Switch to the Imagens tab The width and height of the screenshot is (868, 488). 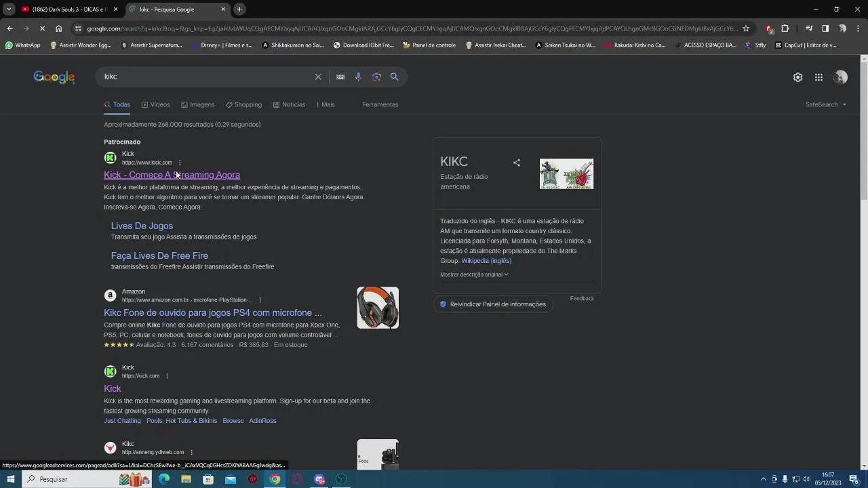click(198, 104)
